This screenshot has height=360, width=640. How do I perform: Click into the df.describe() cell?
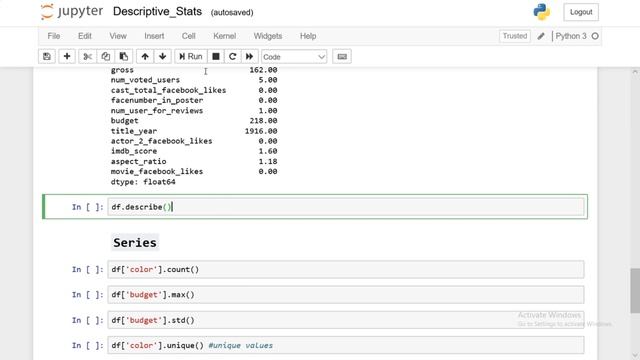tap(346, 207)
